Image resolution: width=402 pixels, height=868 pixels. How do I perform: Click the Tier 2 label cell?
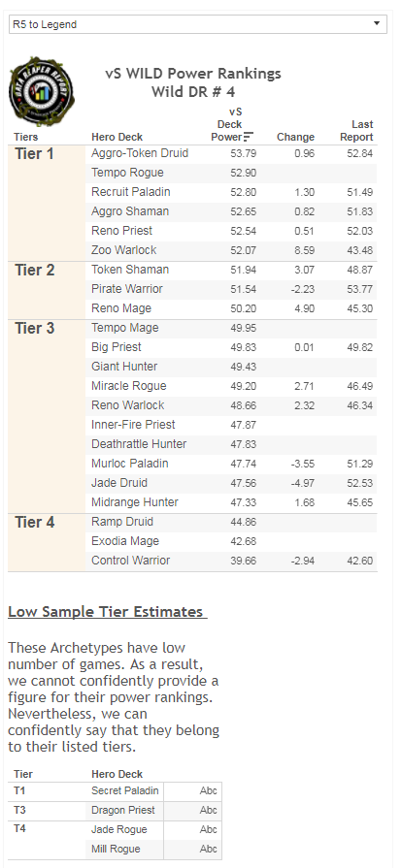[48, 290]
